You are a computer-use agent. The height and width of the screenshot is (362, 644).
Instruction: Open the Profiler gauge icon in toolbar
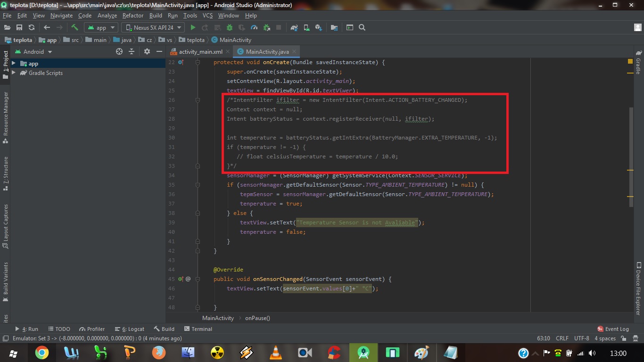click(x=254, y=27)
